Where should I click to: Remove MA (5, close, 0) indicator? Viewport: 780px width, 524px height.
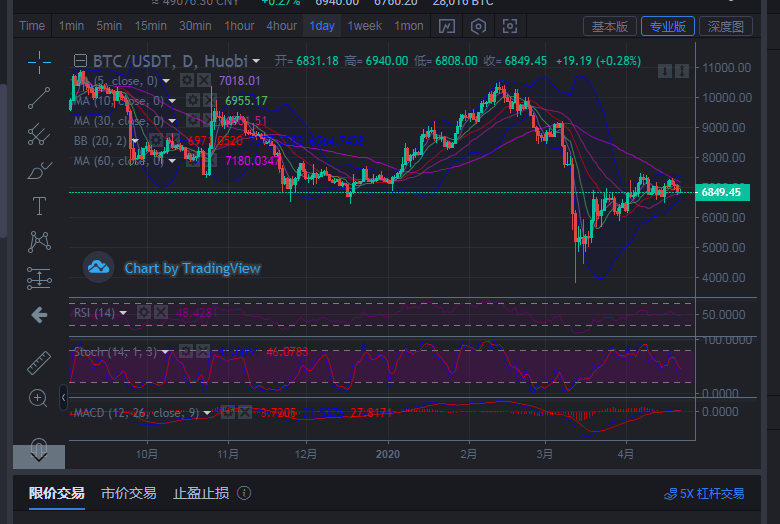tap(203, 80)
